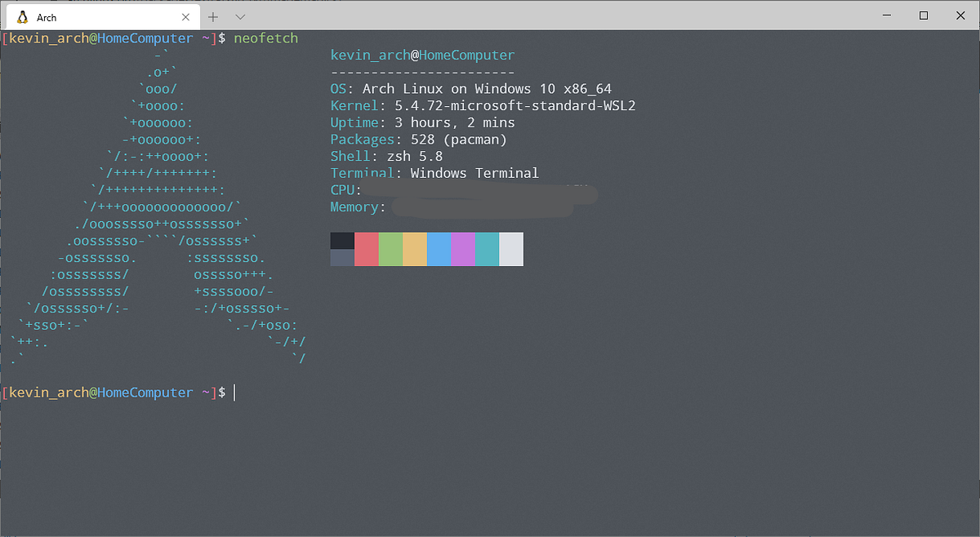Click the white color swatch

point(510,249)
